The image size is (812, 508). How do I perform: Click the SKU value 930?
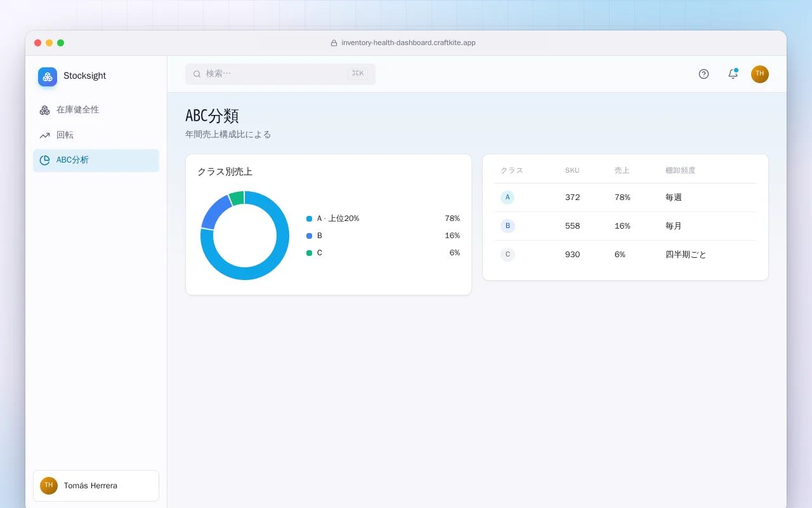tap(573, 255)
